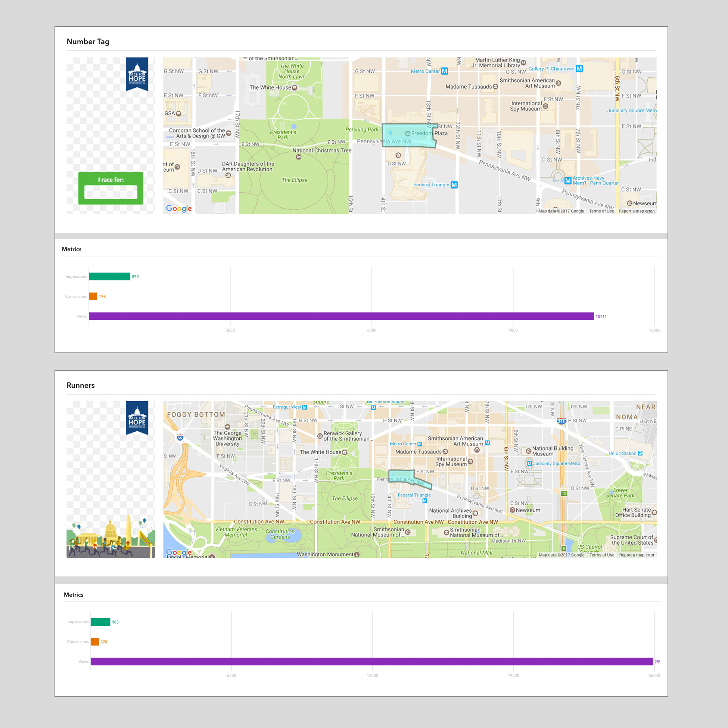The image size is (728, 728).
Task: Click Race for Hope badge in Runners preview
Action: (x=137, y=417)
